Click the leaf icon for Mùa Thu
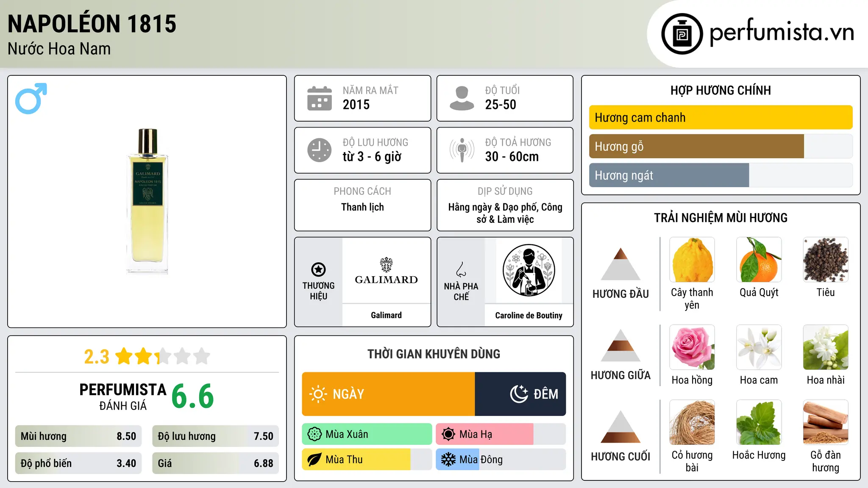 point(314,460)
